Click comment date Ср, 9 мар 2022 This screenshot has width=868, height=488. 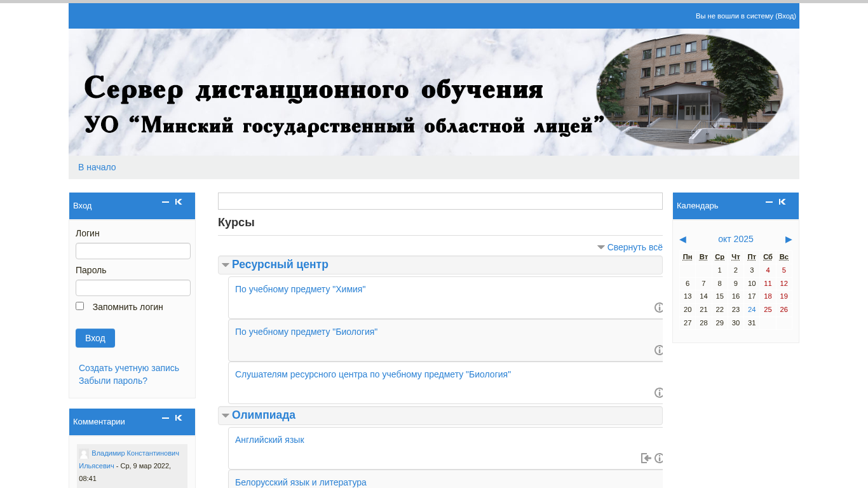pos(146,466)
